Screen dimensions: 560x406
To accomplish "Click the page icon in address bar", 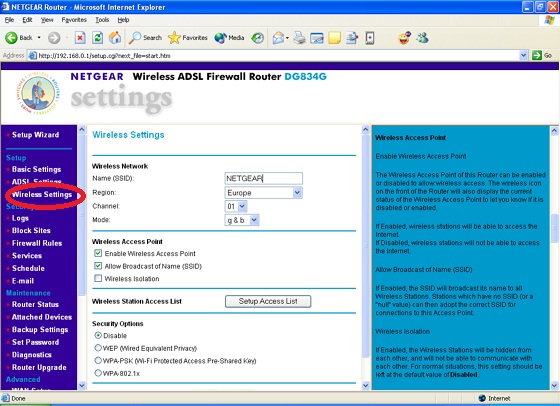I will (32, 56).
